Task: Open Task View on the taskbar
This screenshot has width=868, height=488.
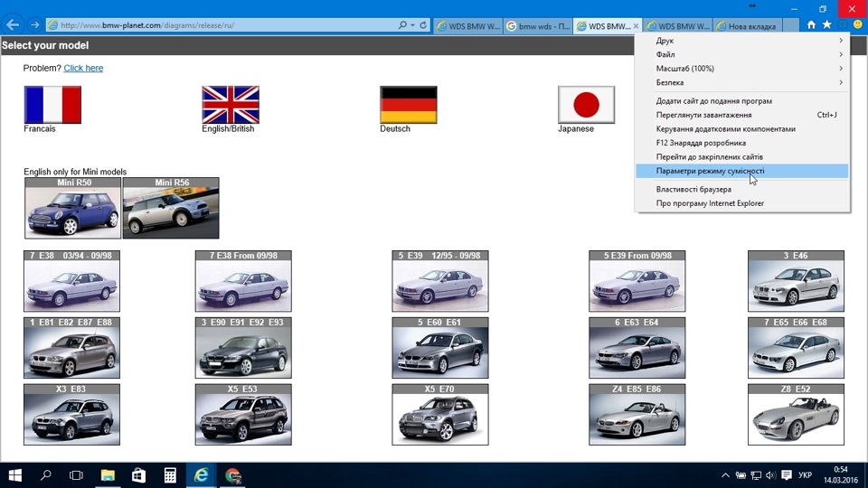Action: point(76,475)
